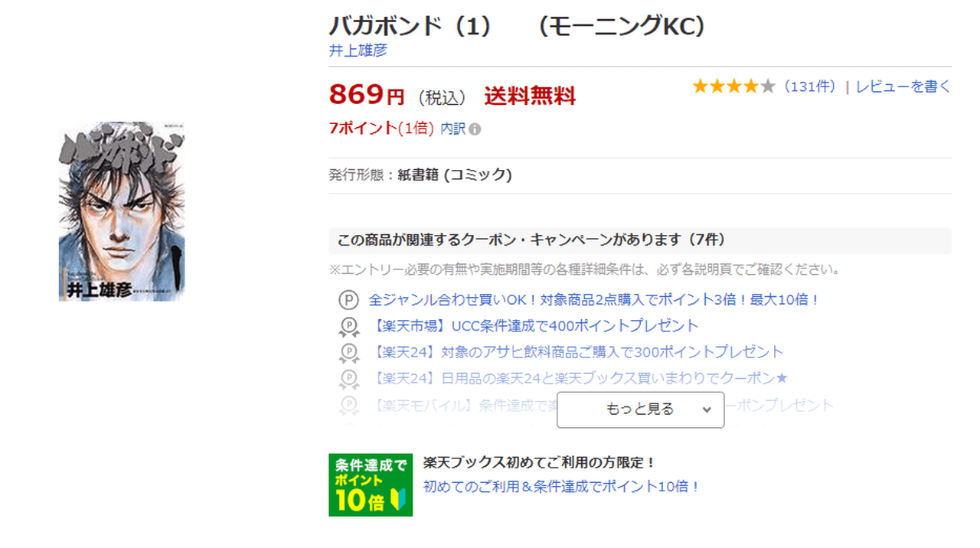
Task: Open the 内訳 points breakdown link
Action: click(x=452, y=129)
